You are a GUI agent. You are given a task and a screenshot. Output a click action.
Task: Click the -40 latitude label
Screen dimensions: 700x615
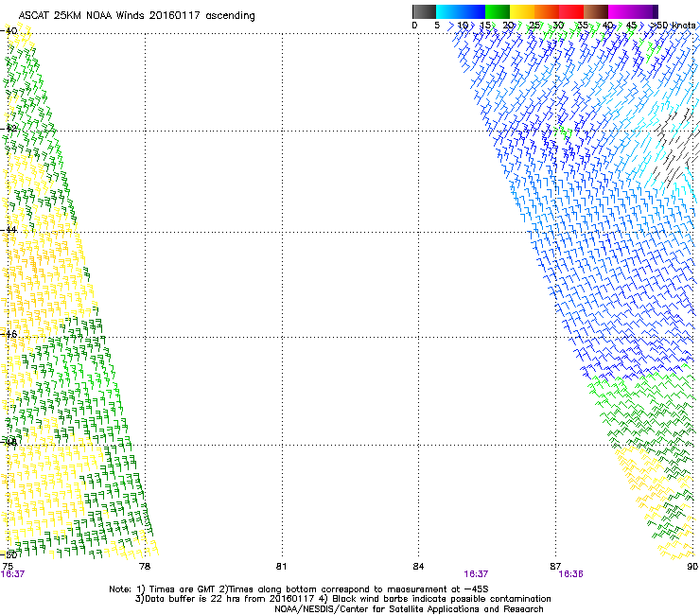coord(9,31)
